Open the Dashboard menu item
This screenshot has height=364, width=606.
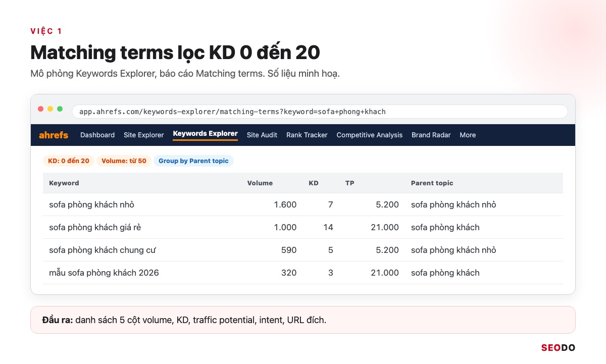coord(97,135)
